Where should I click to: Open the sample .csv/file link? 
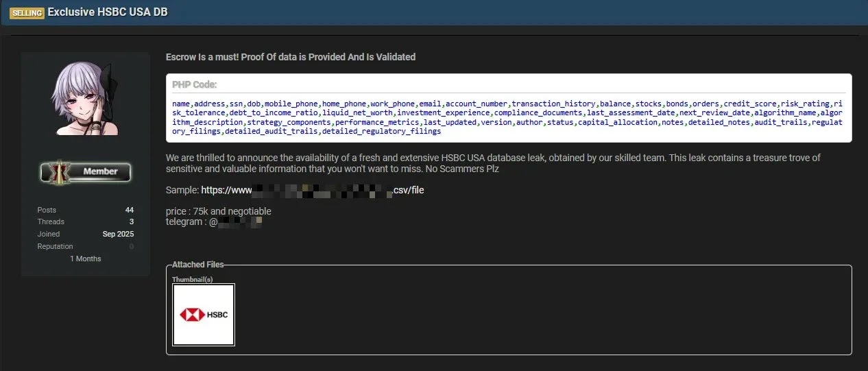tap(313, 189)
